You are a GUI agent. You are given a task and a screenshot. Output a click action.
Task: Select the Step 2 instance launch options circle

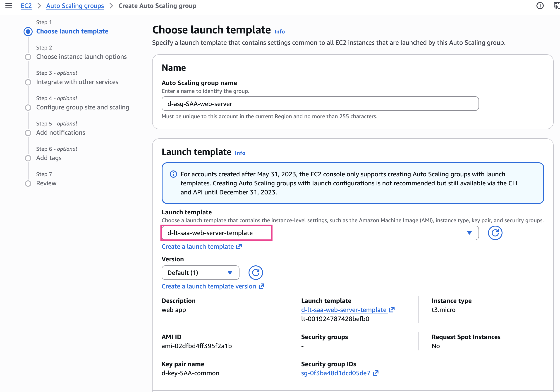pos(28,57)
